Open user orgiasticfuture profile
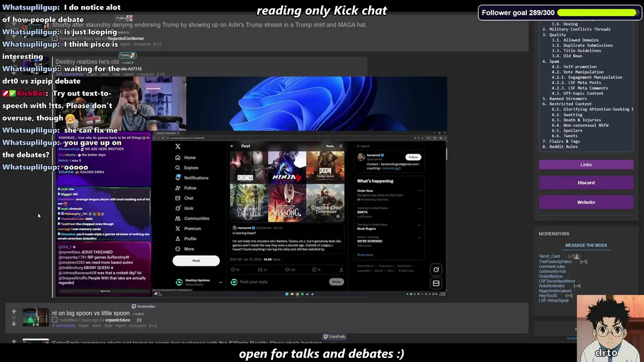This screenshot has height=362, width=644. (118, 320)
